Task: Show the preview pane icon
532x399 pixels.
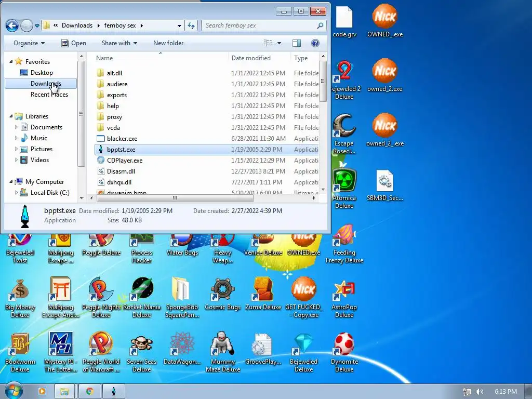Action: [x=297, y=43]
